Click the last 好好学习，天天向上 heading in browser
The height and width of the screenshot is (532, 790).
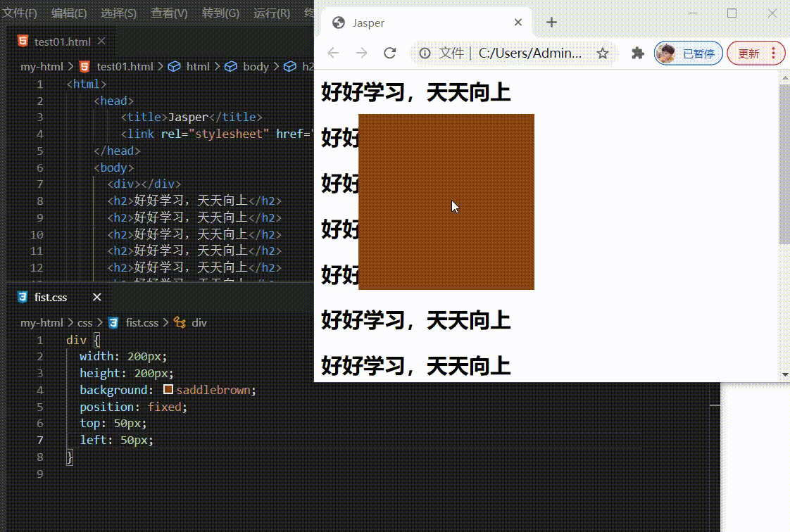point(415,366)
